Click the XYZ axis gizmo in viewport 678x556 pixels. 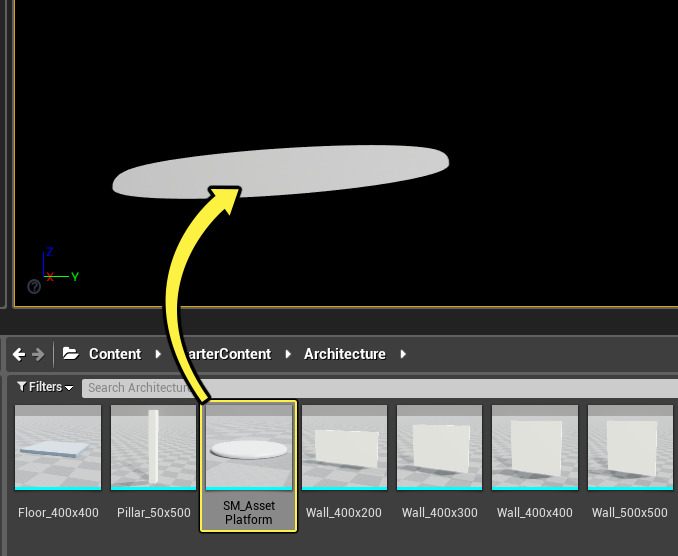pos(60,265)
